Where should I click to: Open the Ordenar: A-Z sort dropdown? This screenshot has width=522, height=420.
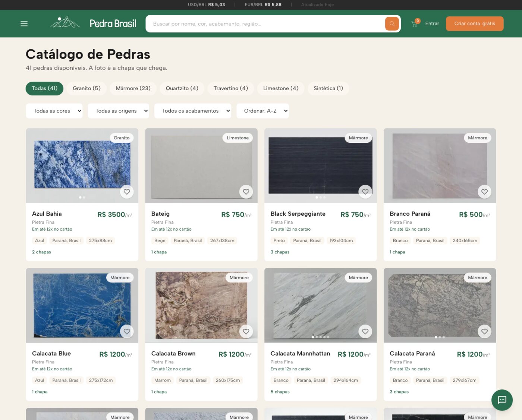click(x=262, y=111)
